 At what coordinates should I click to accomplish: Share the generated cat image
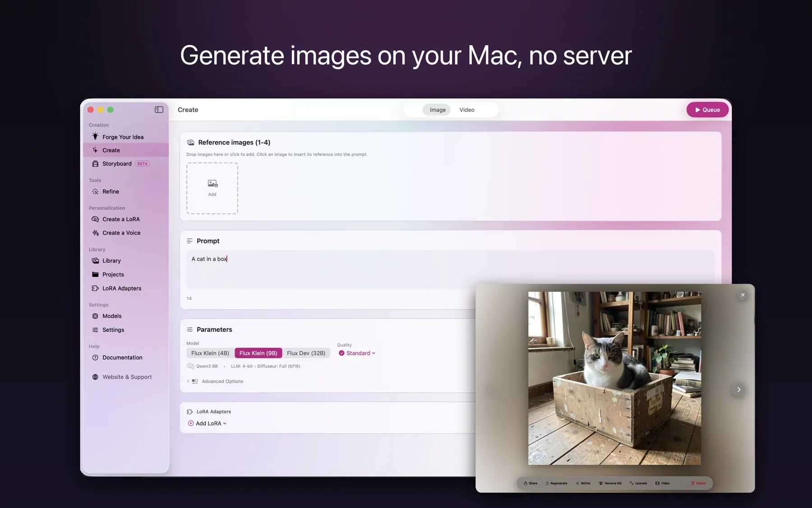tap(531, 483)
